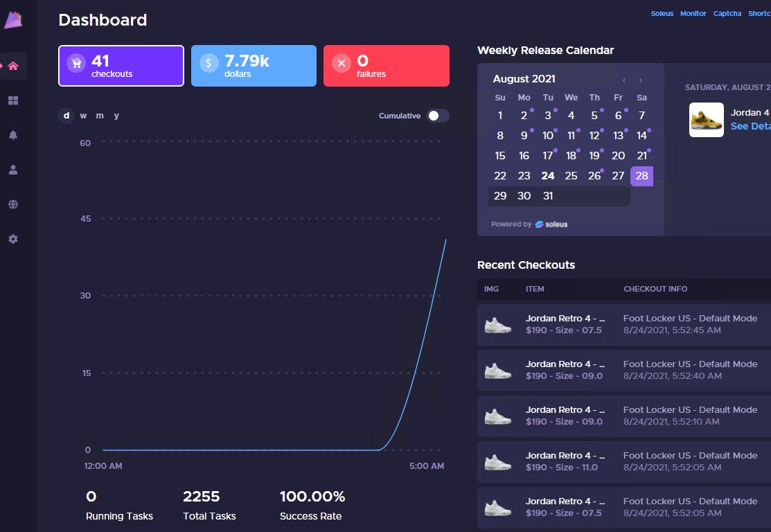The image size is (771, 532).
Task: Select August 21 in calendar
Action: coord(641,156)
